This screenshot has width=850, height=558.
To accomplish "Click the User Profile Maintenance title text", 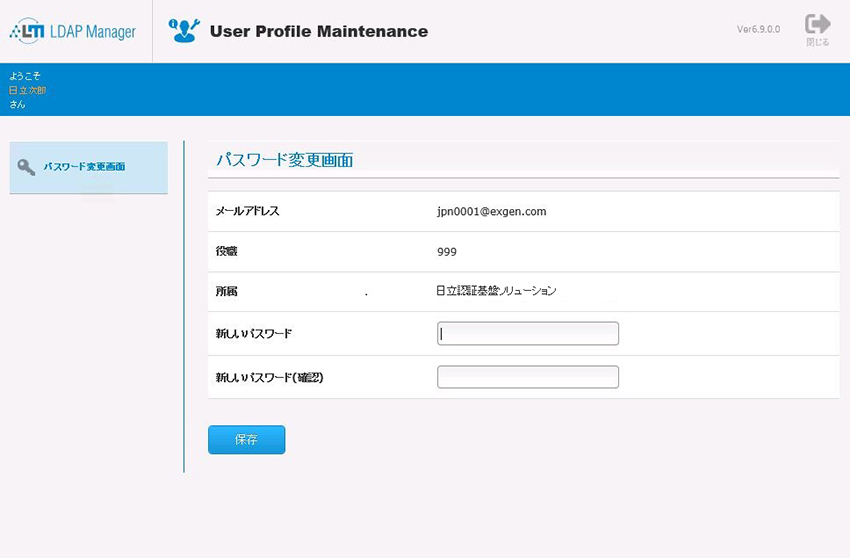I will pos(318,32).
